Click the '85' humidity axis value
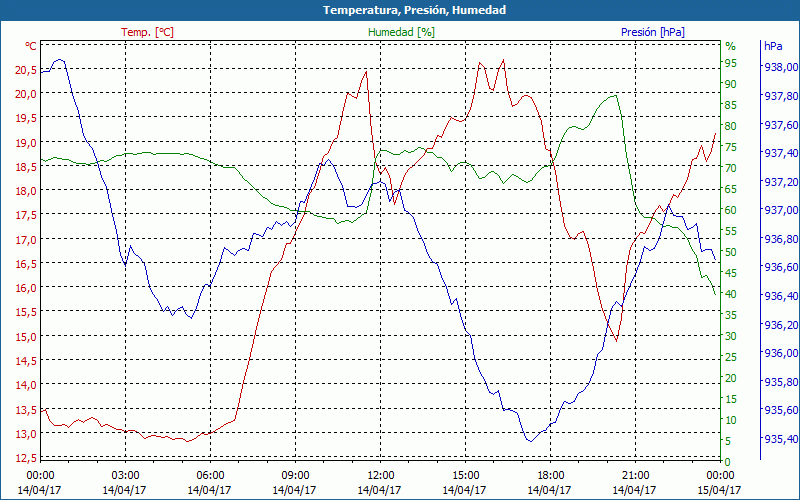 click(x=731, y=105)
